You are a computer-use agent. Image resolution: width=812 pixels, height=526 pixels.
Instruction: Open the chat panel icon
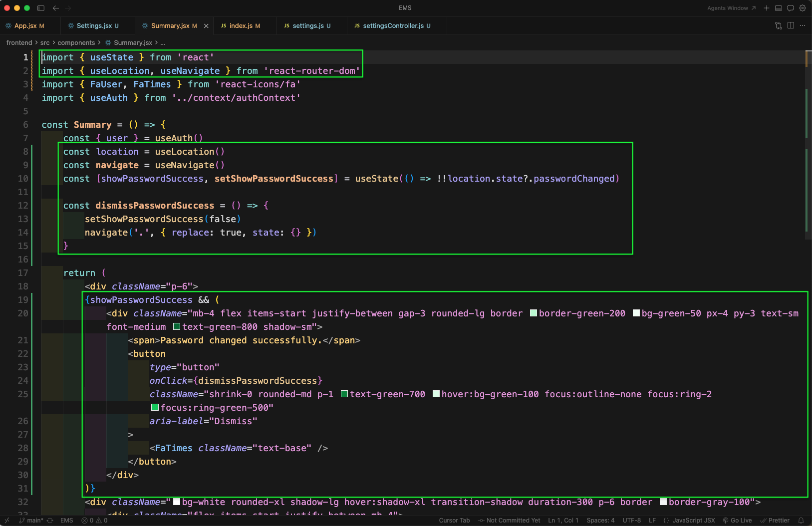(791, 8)
